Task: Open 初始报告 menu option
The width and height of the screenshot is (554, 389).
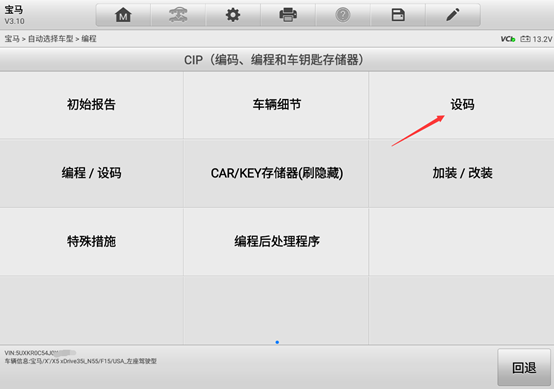Action: [92, 105]
